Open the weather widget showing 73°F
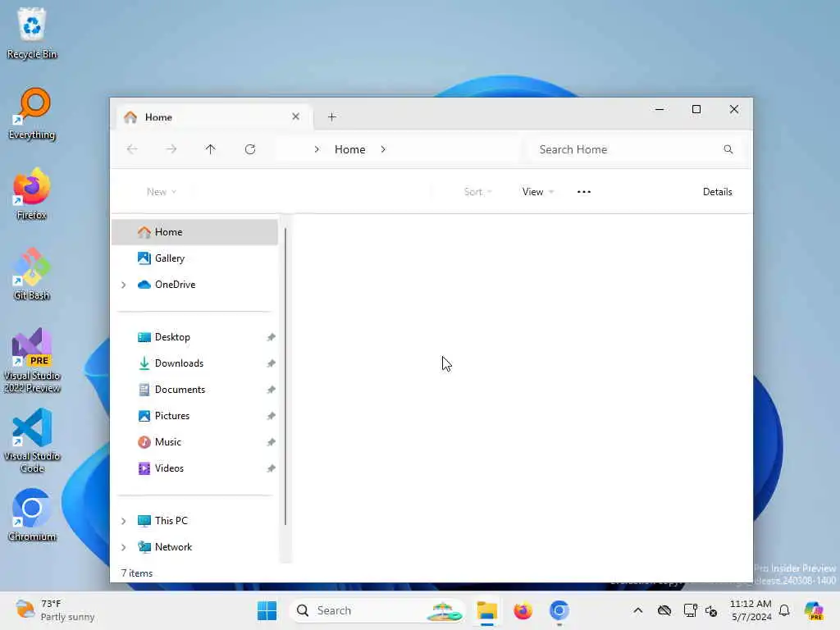 pyautogui.click(x=55, y=610)
